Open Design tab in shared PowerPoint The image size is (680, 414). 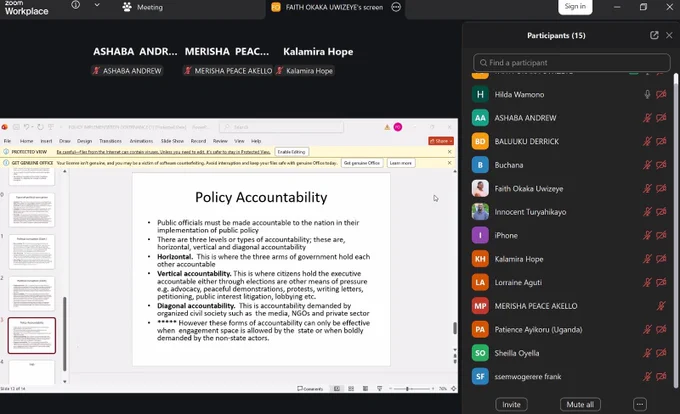coord(85,141)
